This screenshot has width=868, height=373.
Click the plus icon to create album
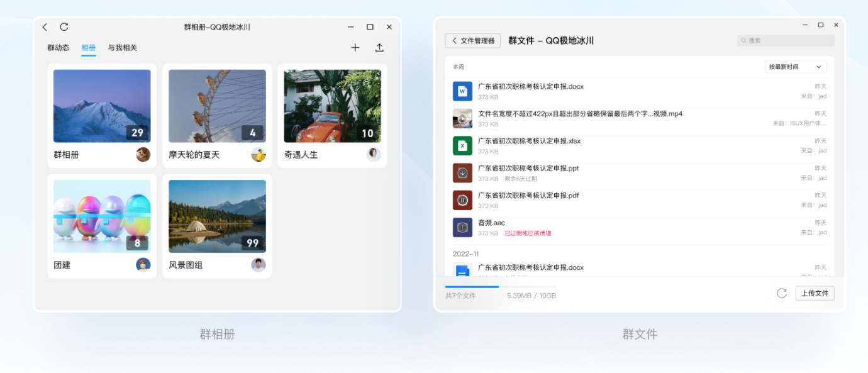coord(355,48)
